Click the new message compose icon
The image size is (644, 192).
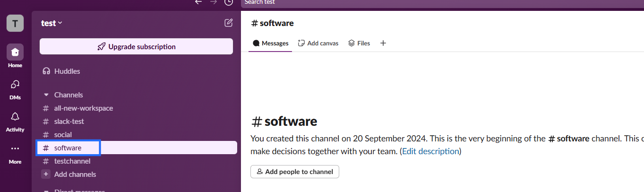(228, 23)
